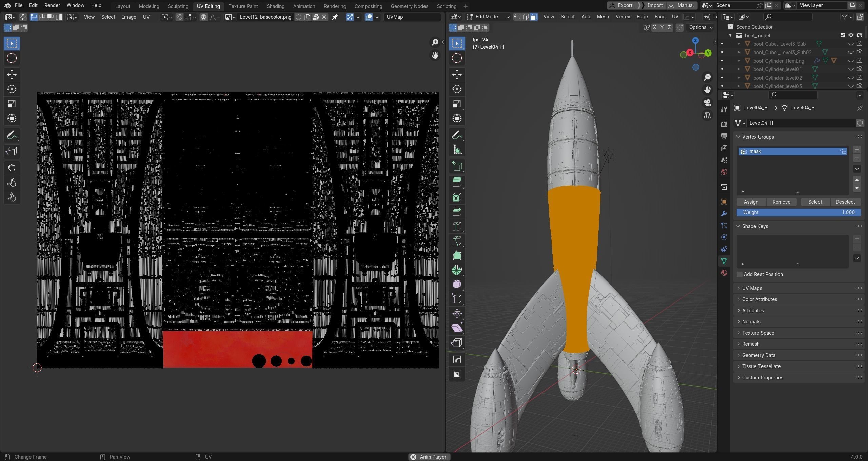The image size is (868, 461).
Task: Expand bool_Cylinder_HemEng in the outliner
Action: coord(739,61)
